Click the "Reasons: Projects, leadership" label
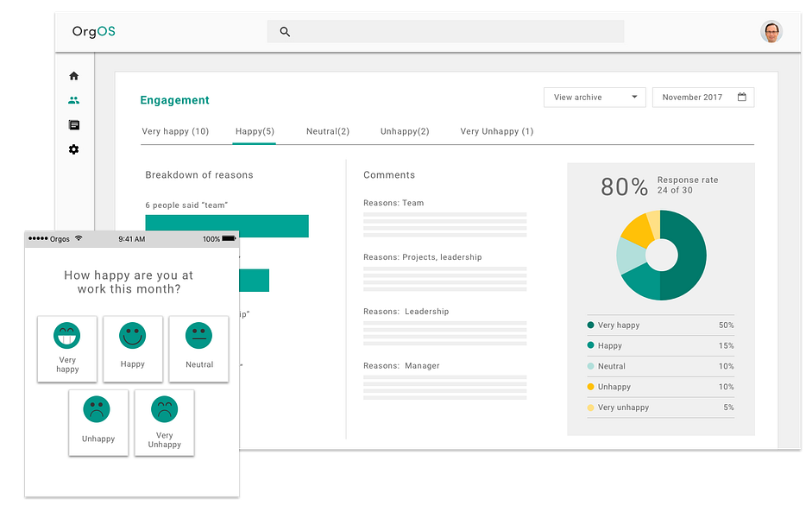The image size is (812, 518). pyautogui.click(x=423, y=257)
